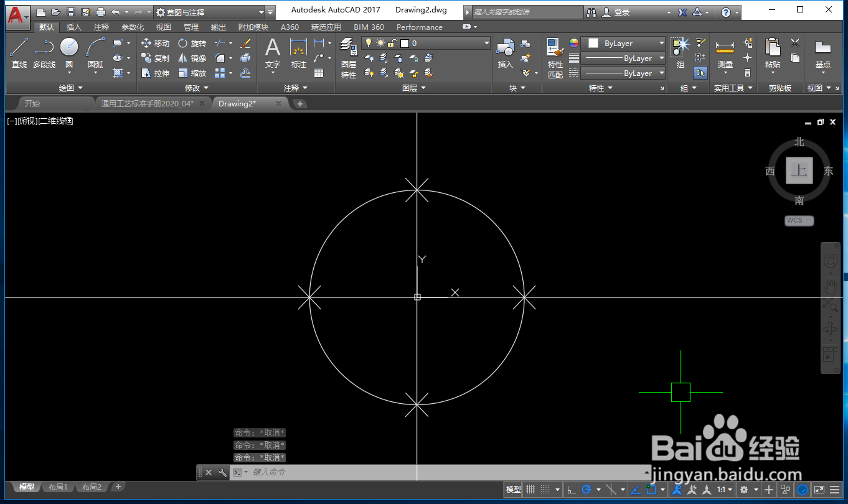
Task: Open the workspace 草图与注释 dropdown
Action: click(209, 12)
